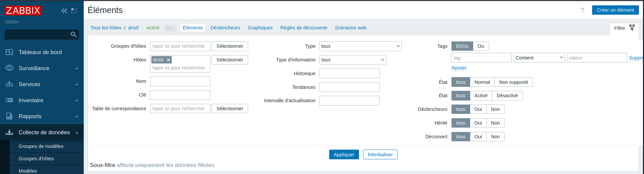Focus the Nom text field
Image resolution: width=644 pixels, height=174 pixels.
click(180, 81)
